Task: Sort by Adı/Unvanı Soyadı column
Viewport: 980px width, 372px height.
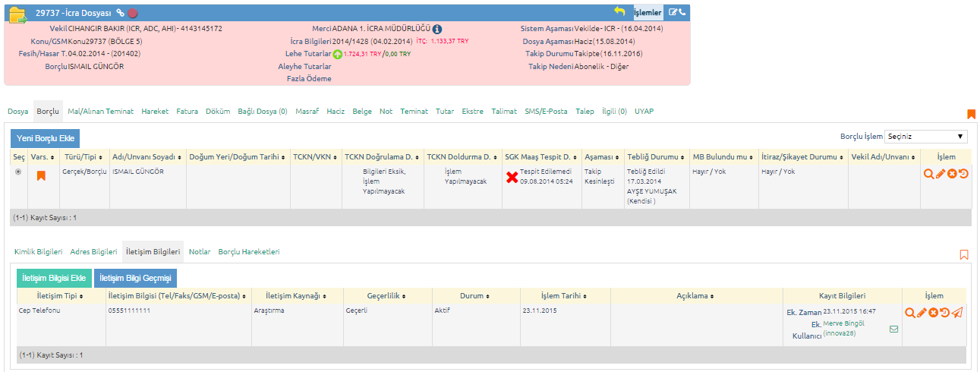Action: [x=147, y=156]
